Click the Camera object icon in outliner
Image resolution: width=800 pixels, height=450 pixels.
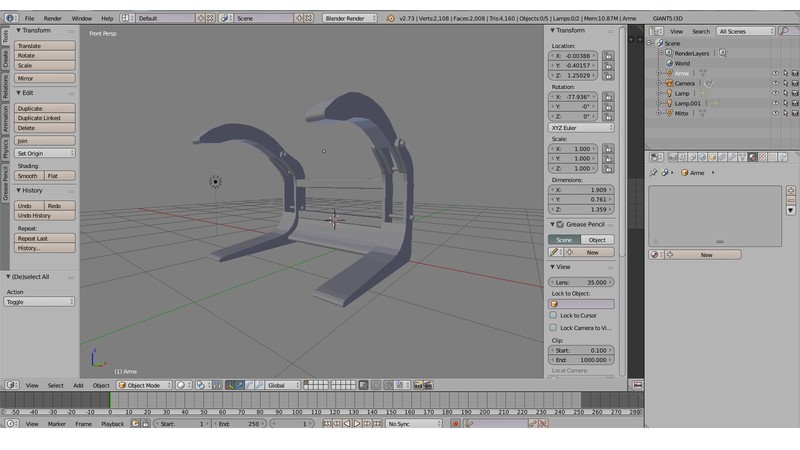[668, 83]
